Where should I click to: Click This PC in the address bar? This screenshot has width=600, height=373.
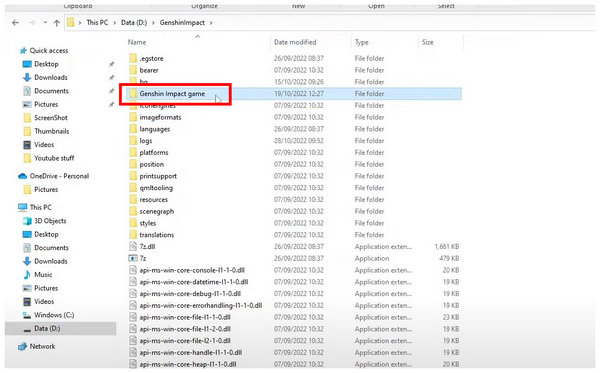click(x=97, y=23)
